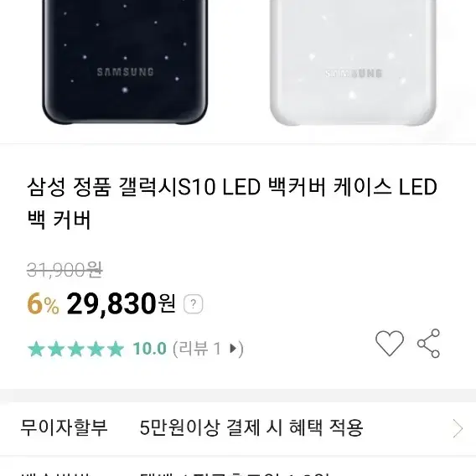Tap the SAMSUNG logo on white case
This screenshot has width=476, height=476.
tap(354, 74)
